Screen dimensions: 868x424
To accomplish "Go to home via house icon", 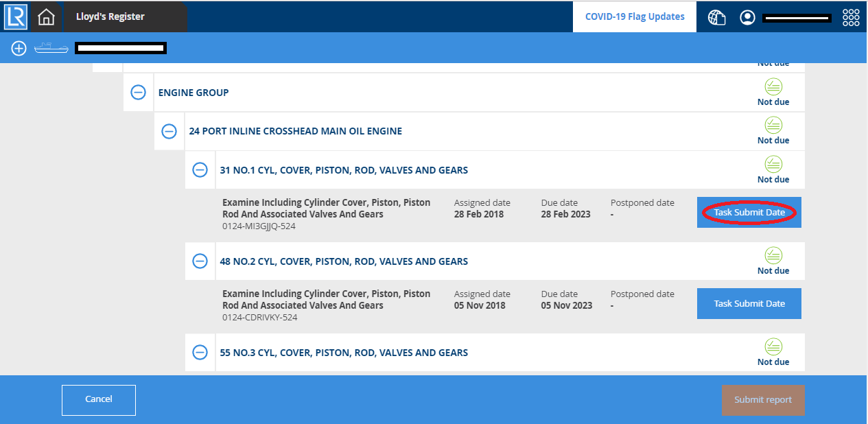I will tap(46, 16).
